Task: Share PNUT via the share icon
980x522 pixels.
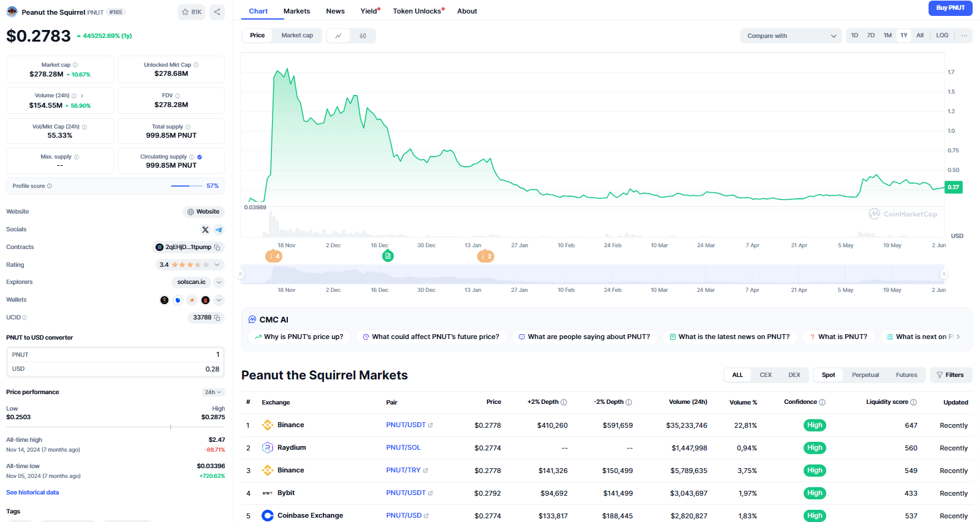Action: pos(217,12)
